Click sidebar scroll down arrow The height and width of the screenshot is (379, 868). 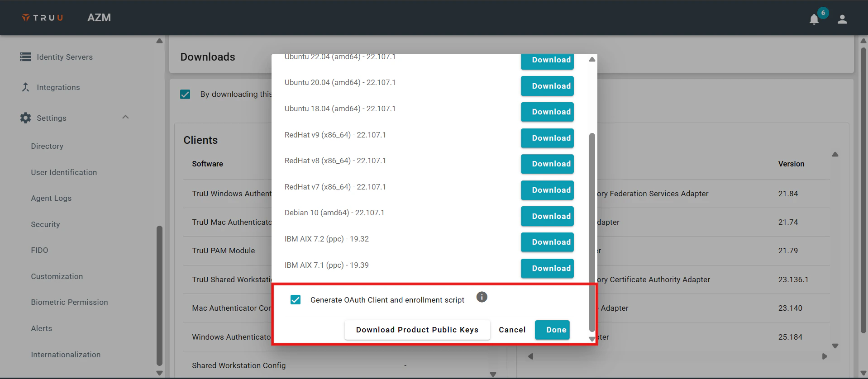159,373
